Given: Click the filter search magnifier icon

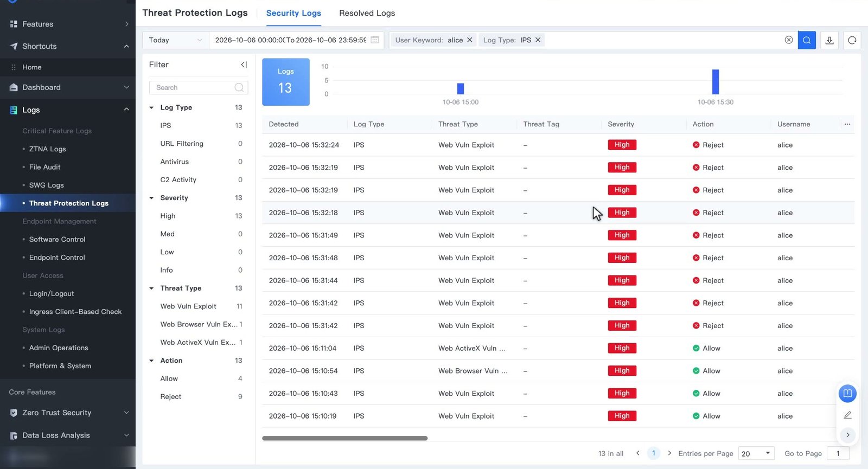Looking at the screenshot, I should (x=239, y=87).
